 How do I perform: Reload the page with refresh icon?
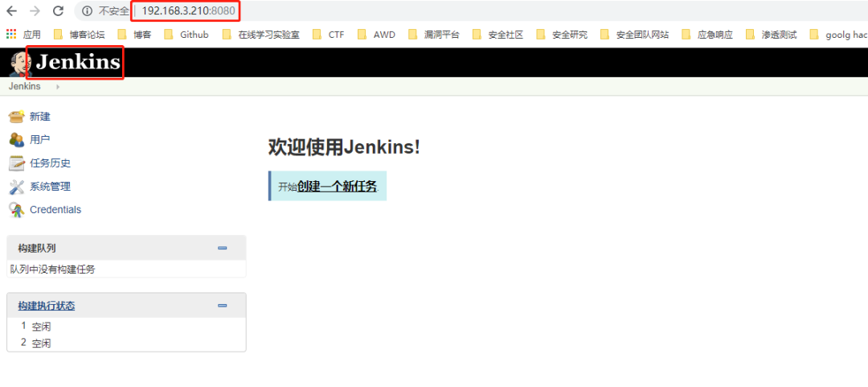[x=58, y=10]
